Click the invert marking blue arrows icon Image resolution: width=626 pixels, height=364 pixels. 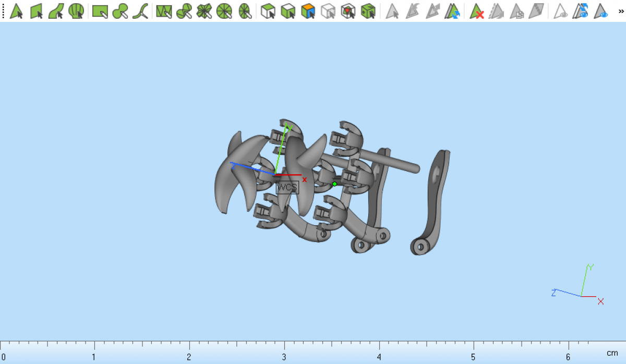[452, 11]
